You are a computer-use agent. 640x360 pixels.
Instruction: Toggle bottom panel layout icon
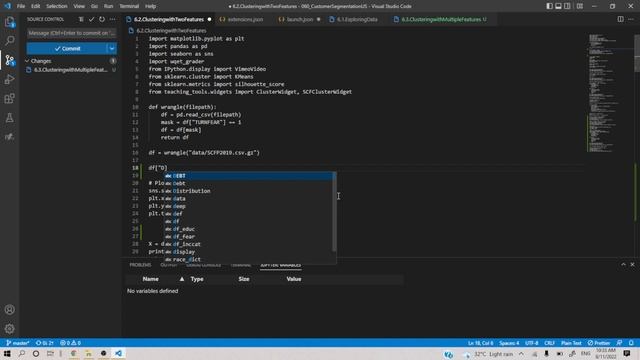point(558,6)
